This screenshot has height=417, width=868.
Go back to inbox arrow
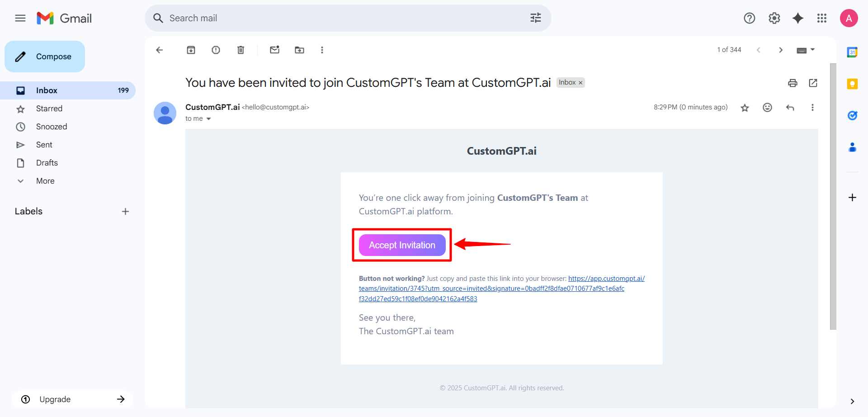(159, 50)
